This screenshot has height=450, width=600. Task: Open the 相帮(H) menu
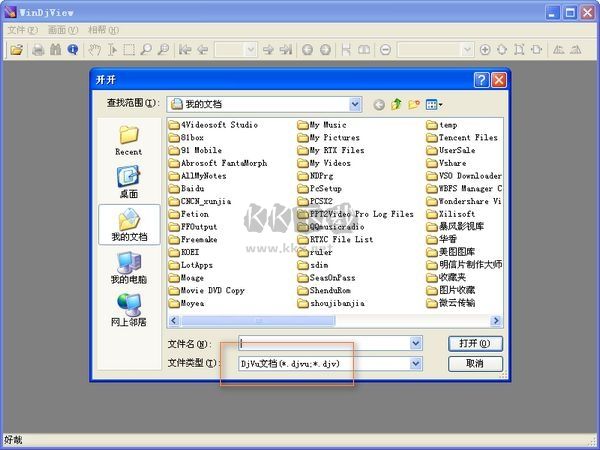point(103,30)
